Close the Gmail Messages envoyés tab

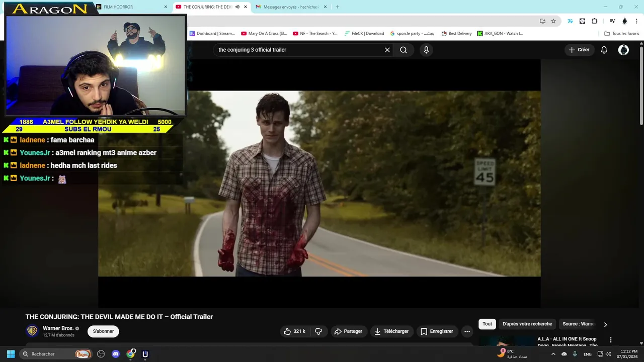pos(325,7)
